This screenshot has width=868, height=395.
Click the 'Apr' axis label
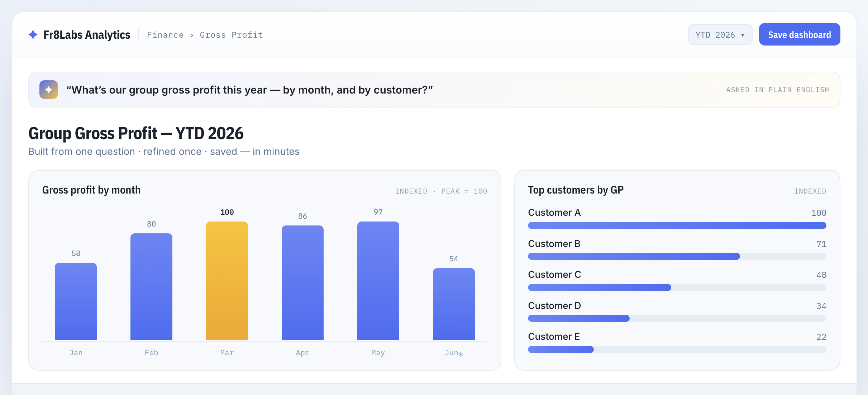point(302,353)
